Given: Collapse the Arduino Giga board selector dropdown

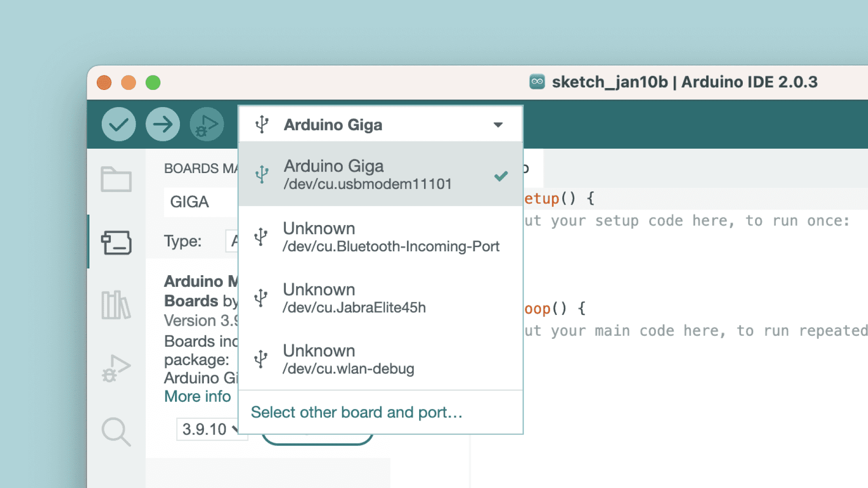Looking at the screenshot, I should tap(498, 125).
